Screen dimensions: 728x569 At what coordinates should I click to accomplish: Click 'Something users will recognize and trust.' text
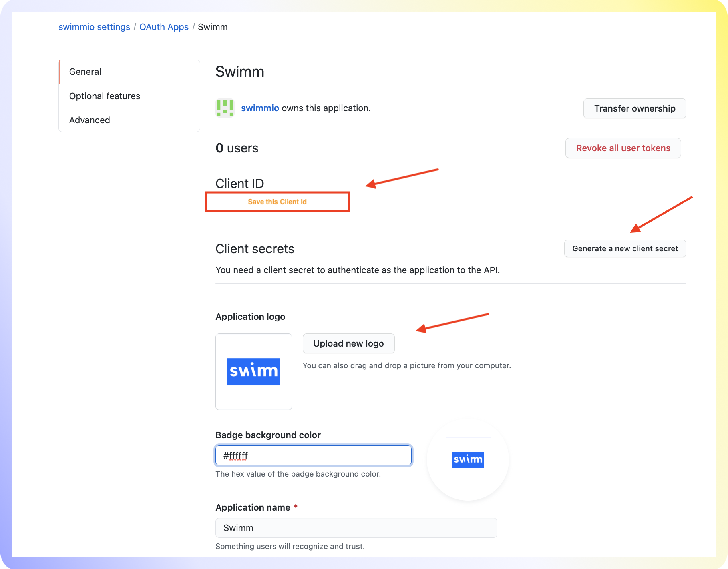pos(290,546)
